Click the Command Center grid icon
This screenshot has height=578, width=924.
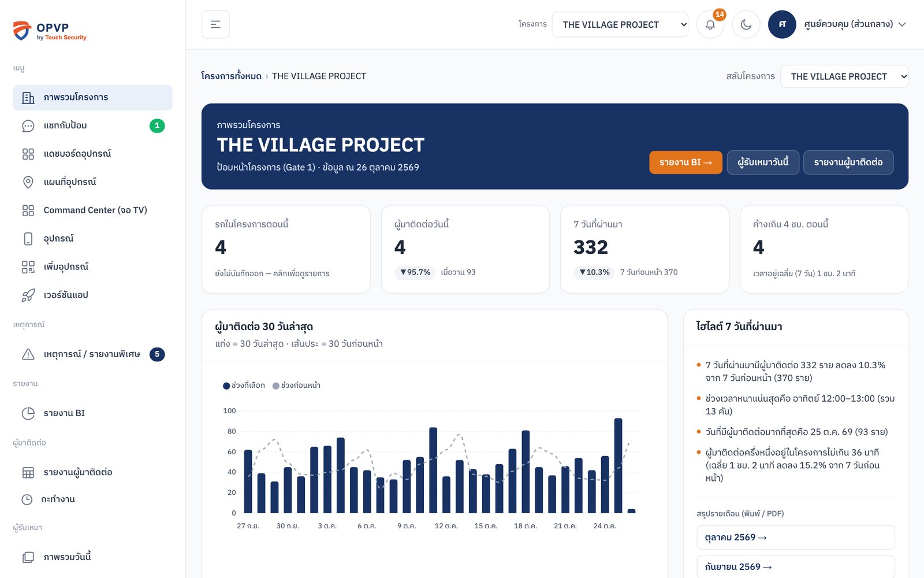tap(28, 210)
